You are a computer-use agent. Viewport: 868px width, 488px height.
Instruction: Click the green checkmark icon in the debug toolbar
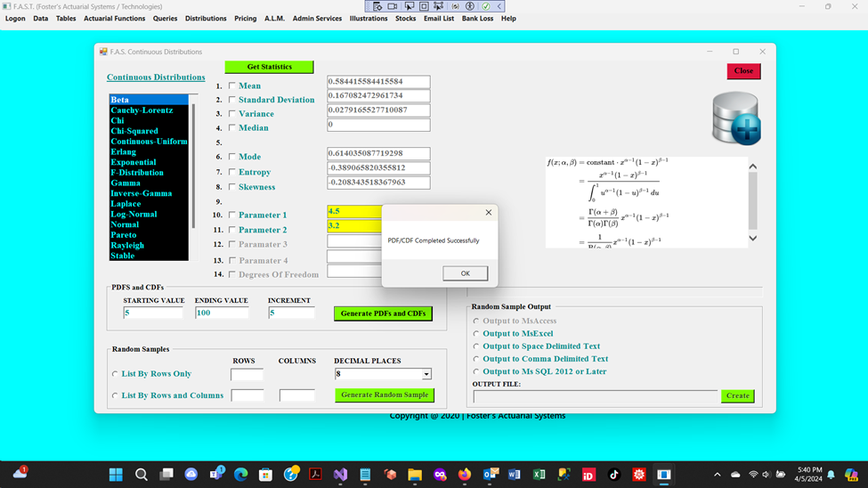(486, 6)
